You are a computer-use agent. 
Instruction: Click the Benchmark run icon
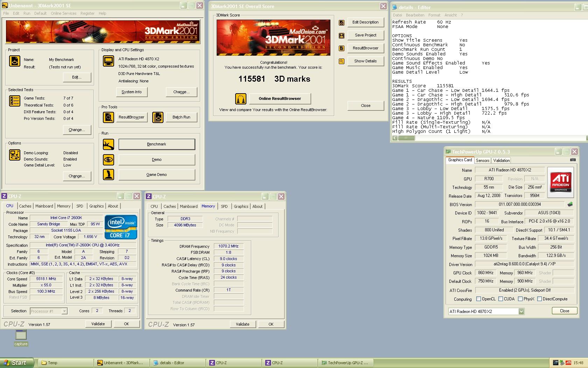(x=108, y=144)
